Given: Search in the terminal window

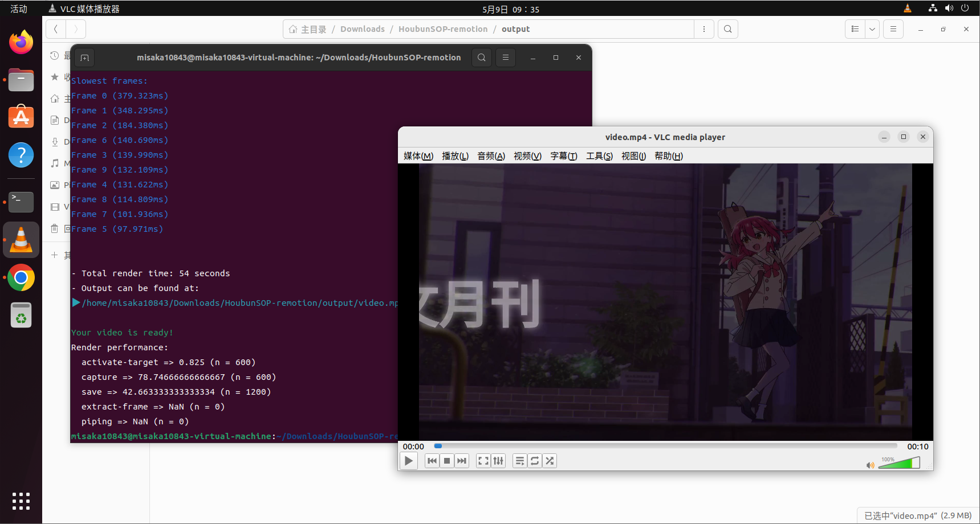Looking at the screenshot, I should pos(482,58).
